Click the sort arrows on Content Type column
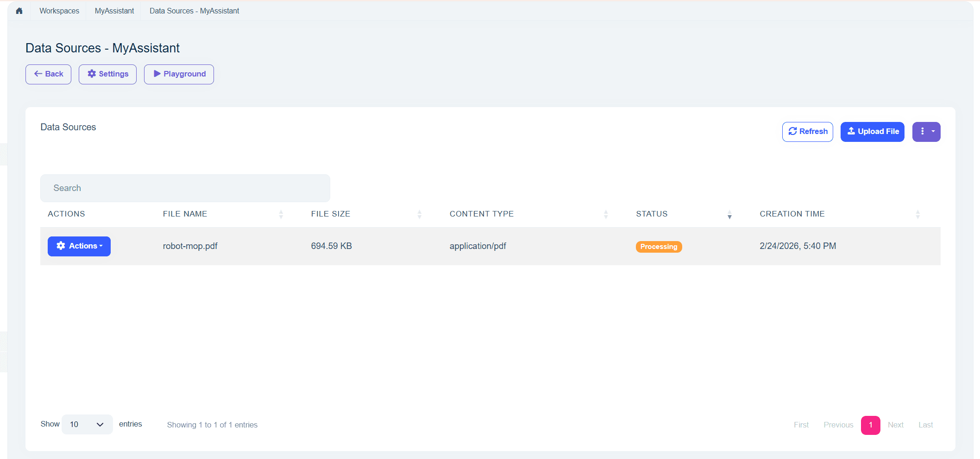The image size is (980, 459). (606, 214)
